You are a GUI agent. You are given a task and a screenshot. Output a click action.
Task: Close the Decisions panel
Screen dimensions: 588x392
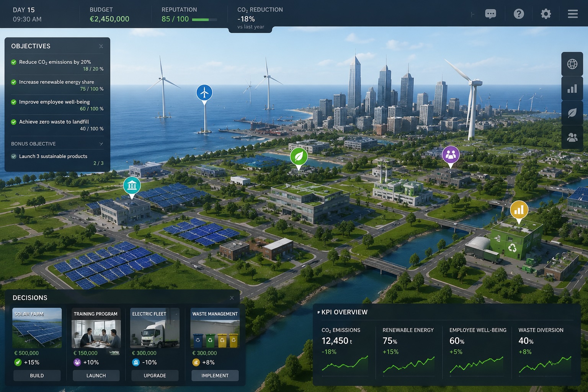232,298
